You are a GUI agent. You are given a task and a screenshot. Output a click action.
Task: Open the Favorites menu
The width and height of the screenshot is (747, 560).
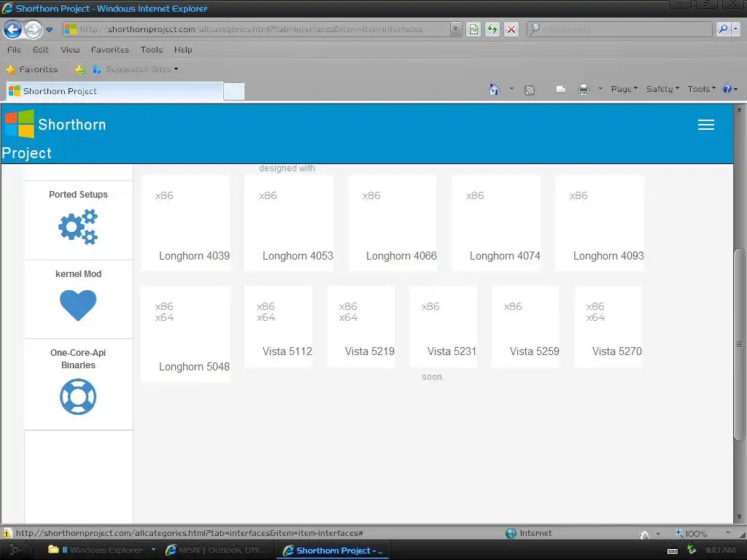[110, 50]
